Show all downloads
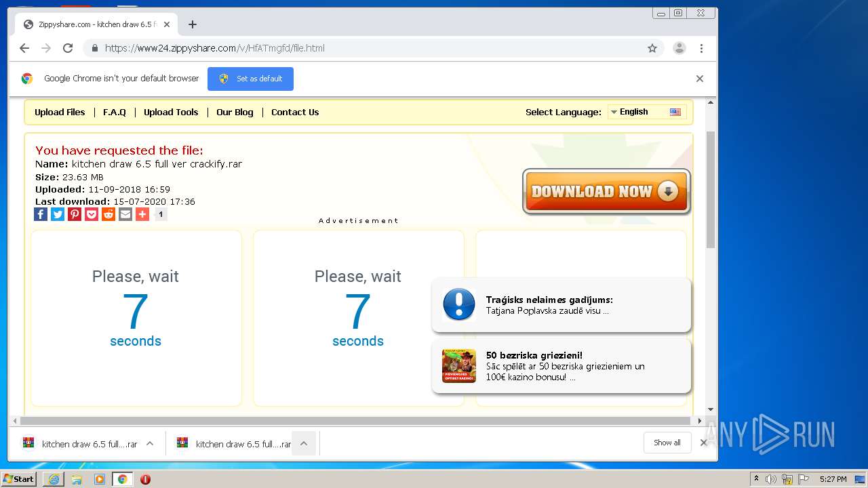 667,443
